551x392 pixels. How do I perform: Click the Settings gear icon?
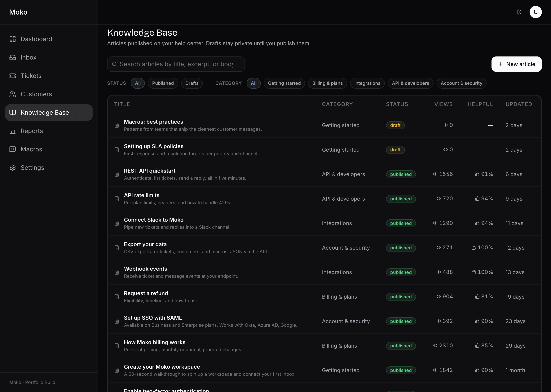tap(13, 167)
